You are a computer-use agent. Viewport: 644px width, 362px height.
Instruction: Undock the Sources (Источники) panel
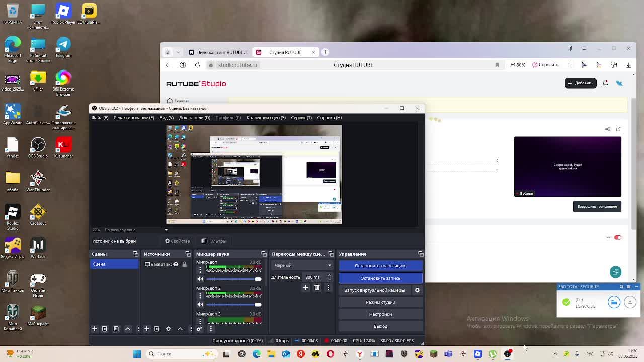click(x=188, y=254)
